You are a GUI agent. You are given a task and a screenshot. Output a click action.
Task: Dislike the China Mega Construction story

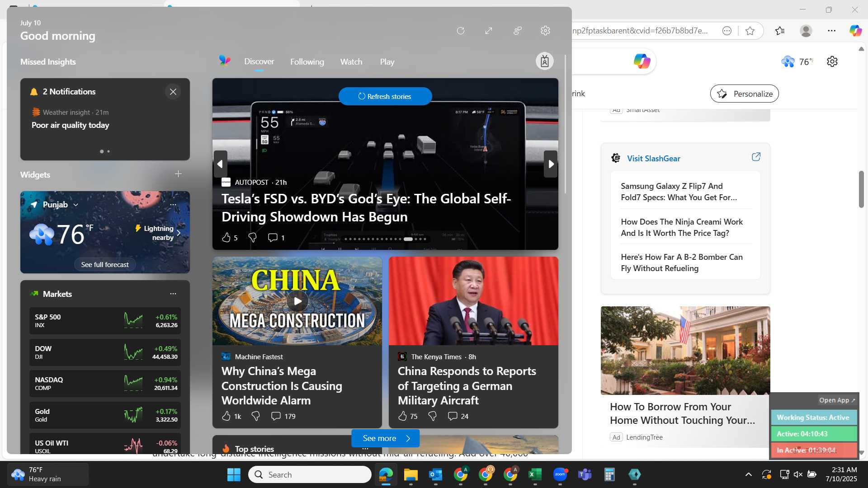click(255, 416)
